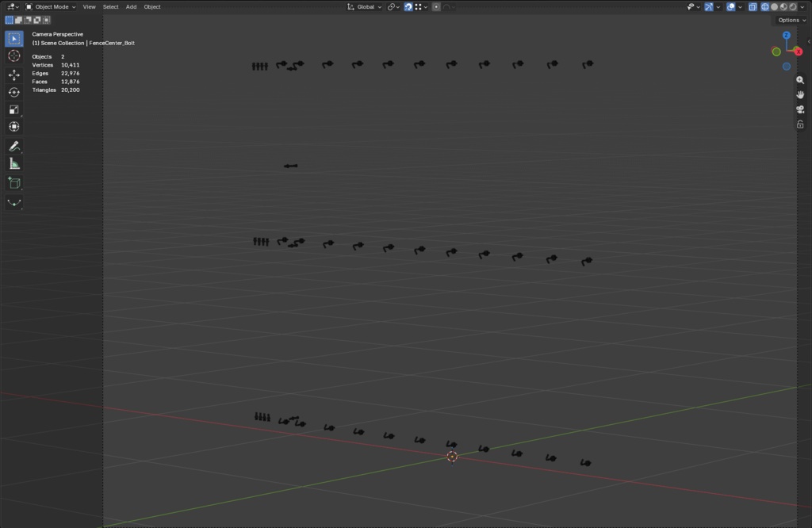
Task: Click the negative Z axis gizmo circle
Action: click(786, 67)
